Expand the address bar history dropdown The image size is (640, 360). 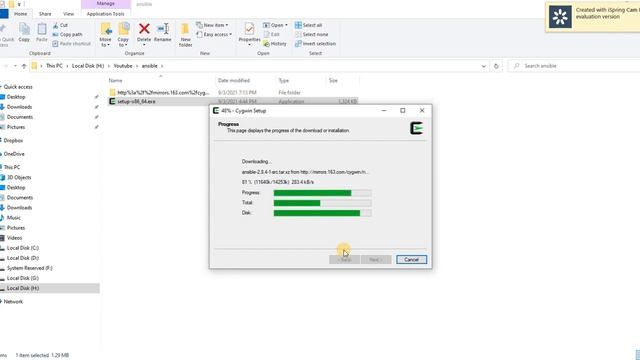pyautogui.click(x=484, y=66)
